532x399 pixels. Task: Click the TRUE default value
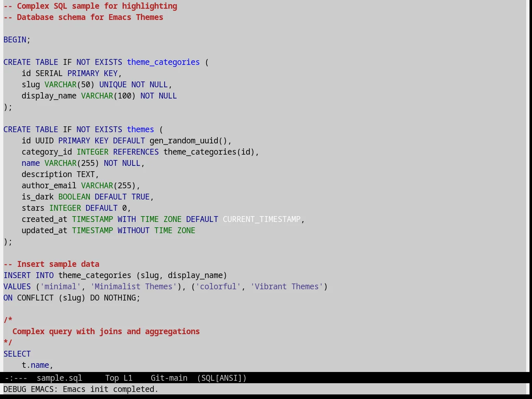(140, 197)
